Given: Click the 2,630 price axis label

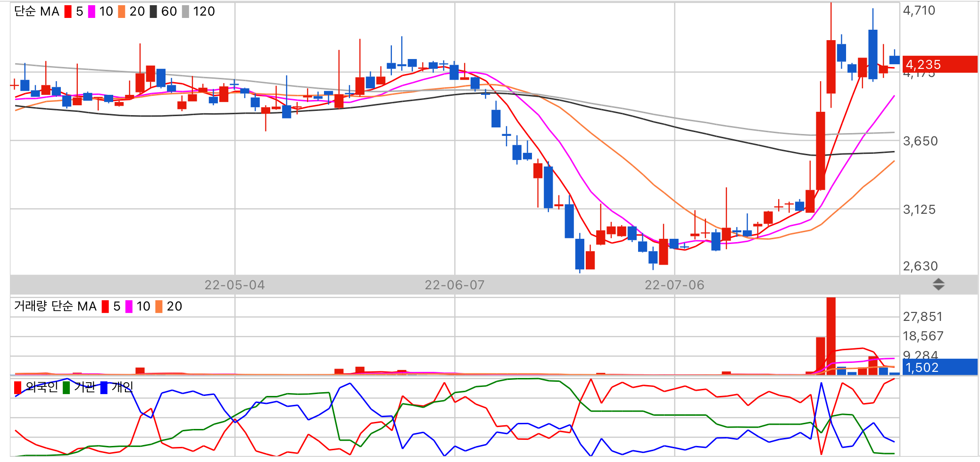Looking at the screenshot, I should pos(920,266).
